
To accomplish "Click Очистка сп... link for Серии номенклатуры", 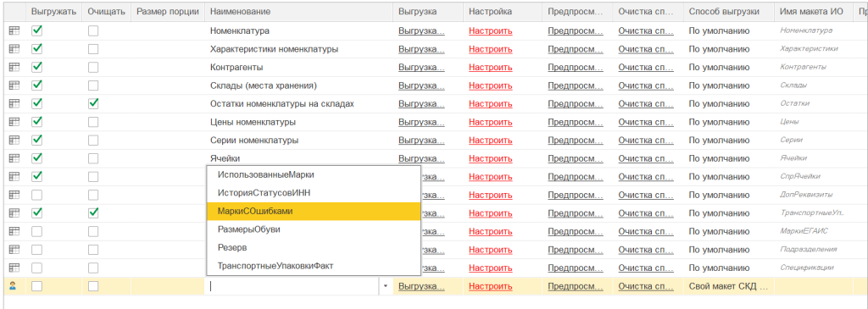I will 646,141.
